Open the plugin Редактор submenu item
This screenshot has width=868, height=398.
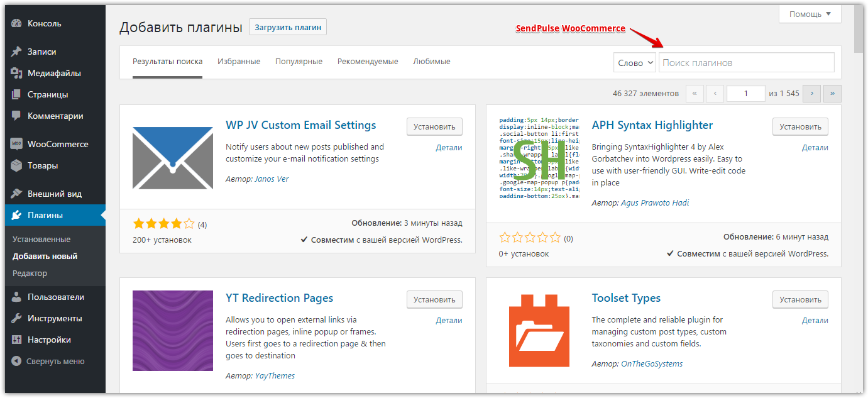(30, 274)
